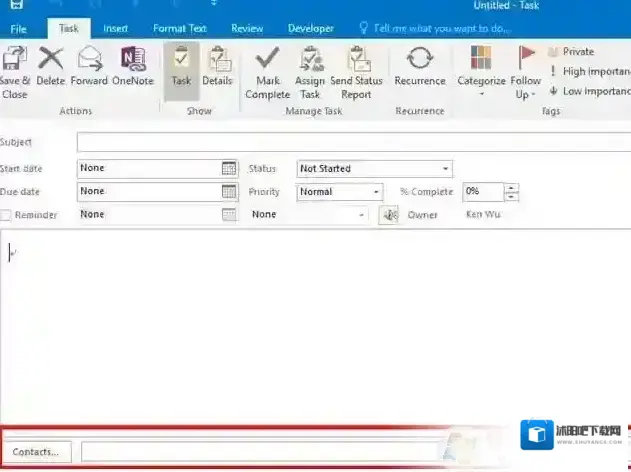Increase % Complete with the spinner
Screen dimensions: 631x472
(x=512, y=187)
